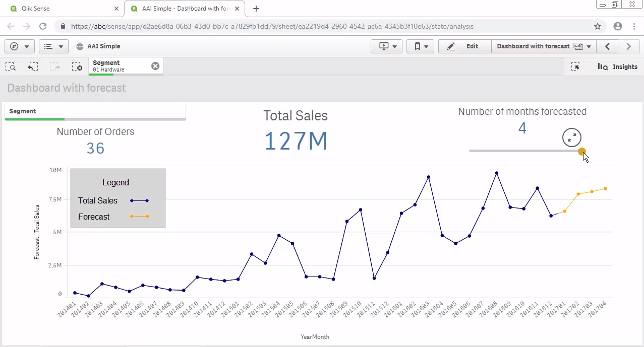
Task: Clear all selections icon
Action: 77,66
